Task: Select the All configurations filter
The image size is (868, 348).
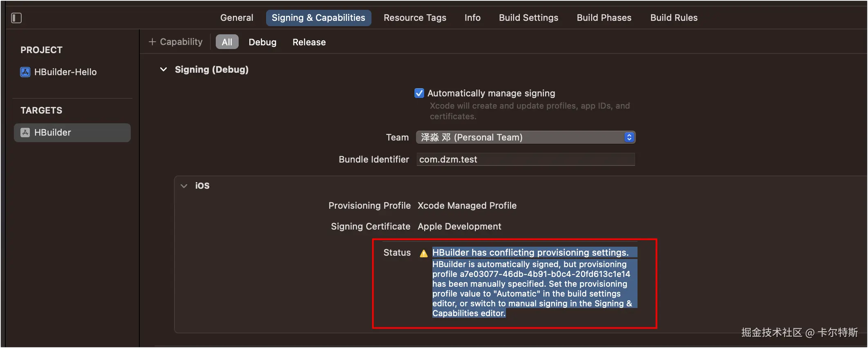Action: pos(227,42)
